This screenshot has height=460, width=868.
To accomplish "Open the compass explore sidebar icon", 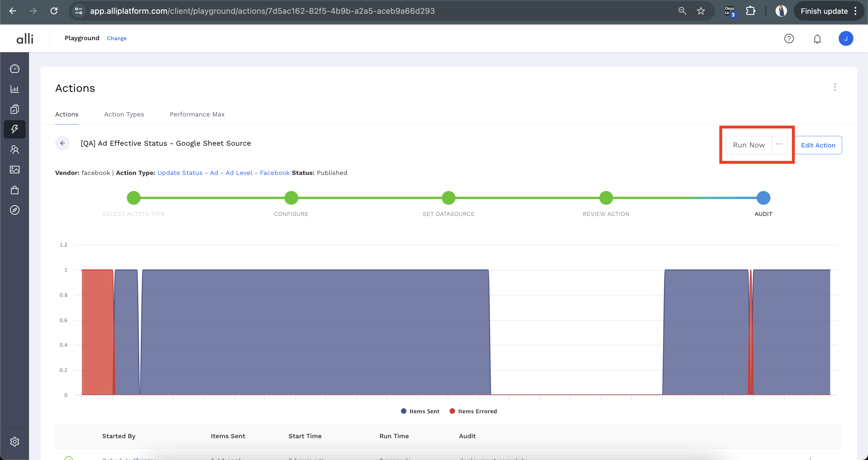I will [x=14, y=210].
